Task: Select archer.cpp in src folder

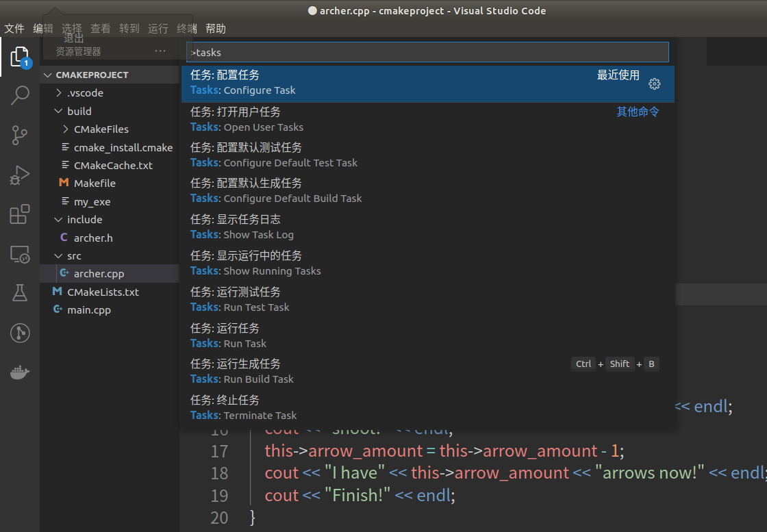Action: tap(110, 274)
